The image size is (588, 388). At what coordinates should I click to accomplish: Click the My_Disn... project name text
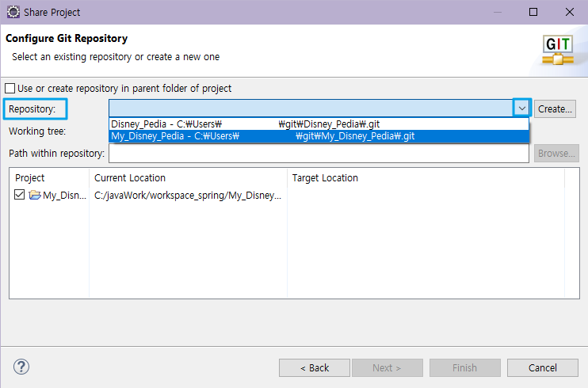click(64, 196)
